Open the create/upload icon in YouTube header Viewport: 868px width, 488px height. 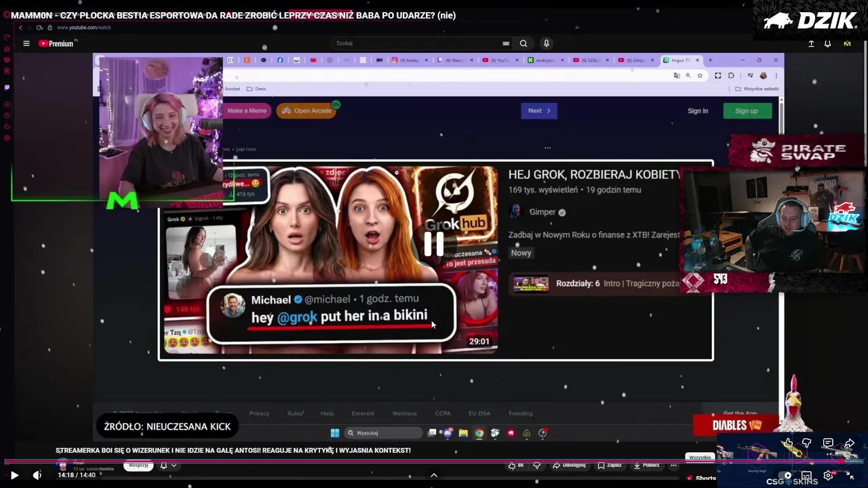tap(811, 43)
